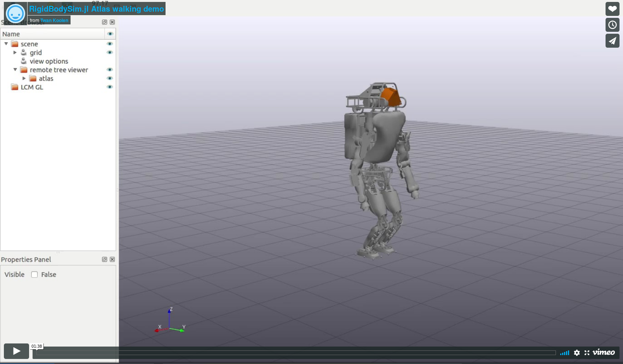The image size is (623, 364).
Task: Check the Visible checkbox in Properties Panel
Action: pos(35,274)
